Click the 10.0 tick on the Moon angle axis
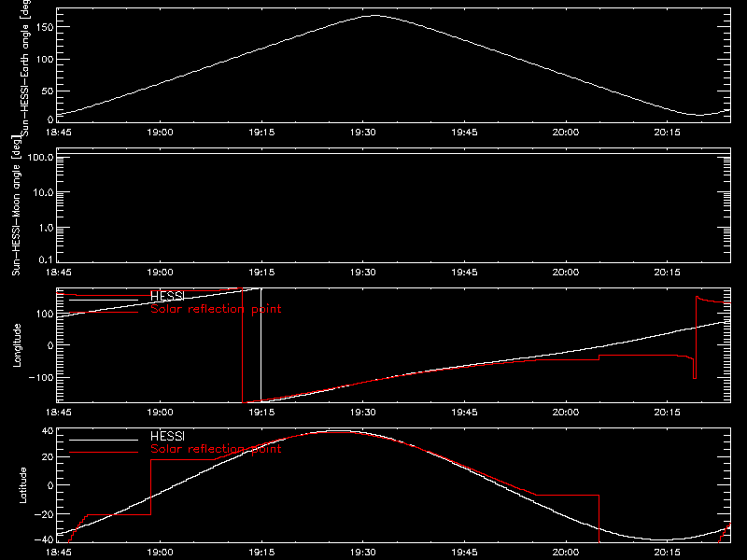This screenshot has height=560, width=747. point(43,192)
